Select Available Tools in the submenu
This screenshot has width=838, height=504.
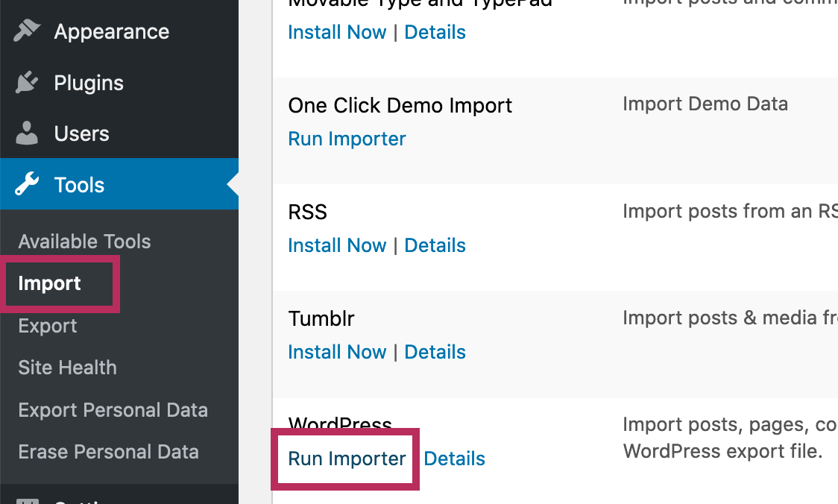pyautogui.click(x=84, y=242)
